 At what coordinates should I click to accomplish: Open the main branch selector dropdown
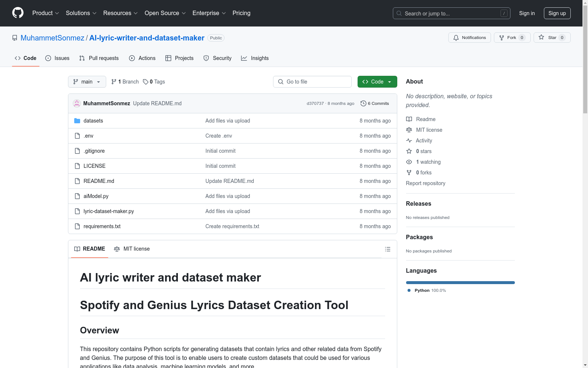[87, 82]
